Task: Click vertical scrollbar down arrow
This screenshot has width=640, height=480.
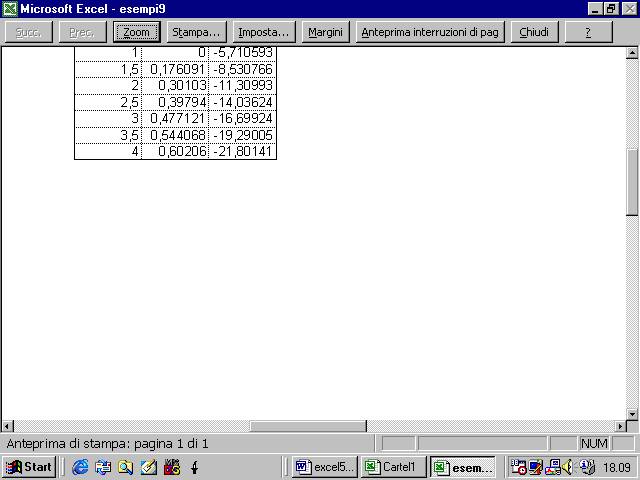Action: 632,414
